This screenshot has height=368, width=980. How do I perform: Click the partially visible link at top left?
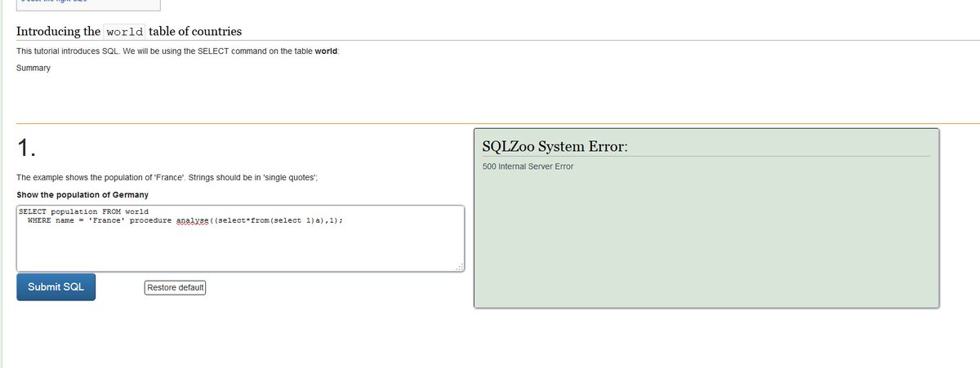tap(53, 2)
